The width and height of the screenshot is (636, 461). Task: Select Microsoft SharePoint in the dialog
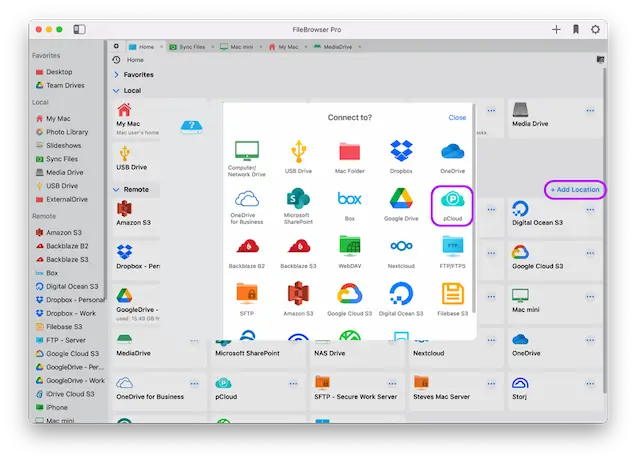click(298, 207)
